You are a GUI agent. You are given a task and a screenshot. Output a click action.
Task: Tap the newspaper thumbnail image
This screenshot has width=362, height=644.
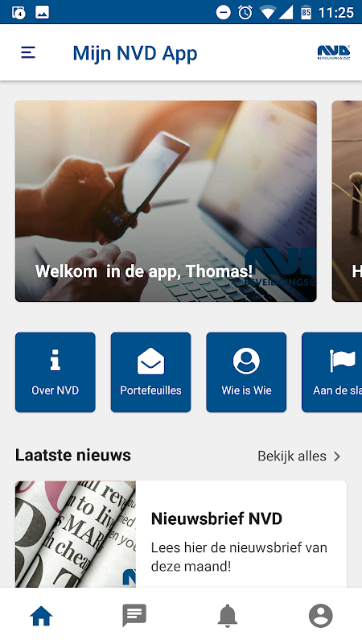[x=76, y=534]
